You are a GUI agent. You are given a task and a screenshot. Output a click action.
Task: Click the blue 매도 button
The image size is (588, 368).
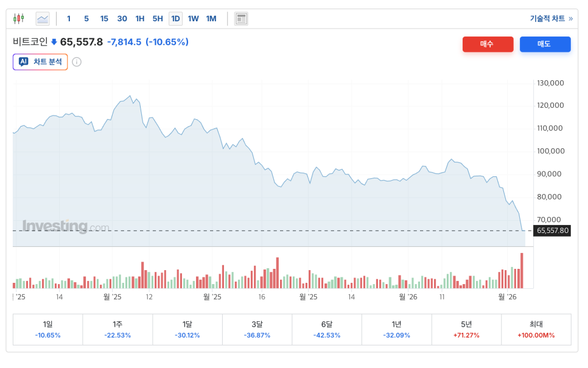click(x=545, y=44)
